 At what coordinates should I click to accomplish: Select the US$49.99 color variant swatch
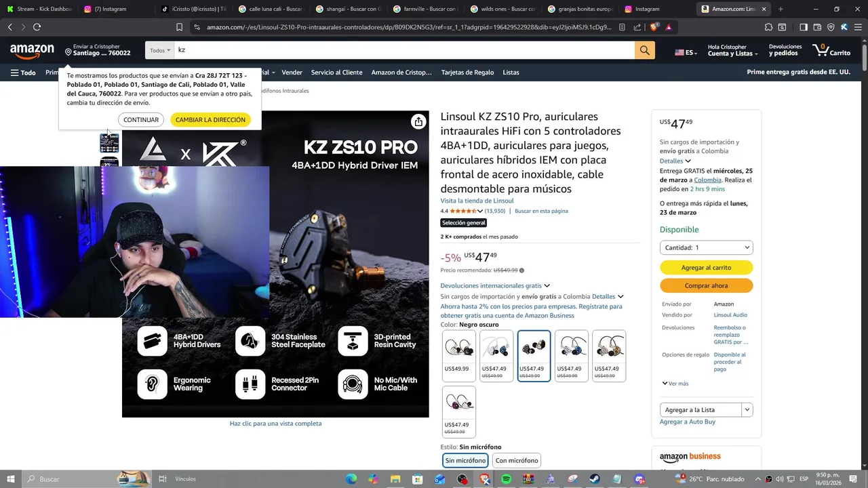pos(459,356)
